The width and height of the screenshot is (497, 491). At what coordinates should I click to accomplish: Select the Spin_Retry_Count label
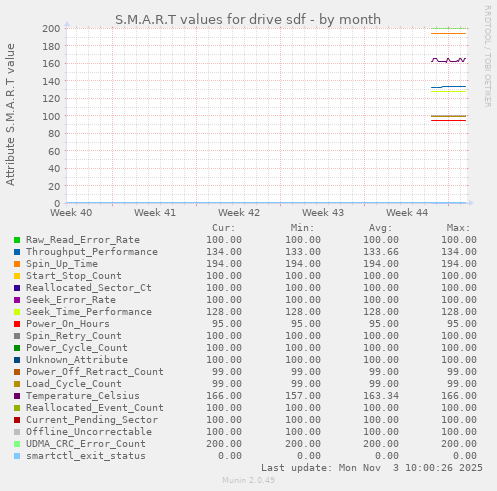tap(74, 336)
